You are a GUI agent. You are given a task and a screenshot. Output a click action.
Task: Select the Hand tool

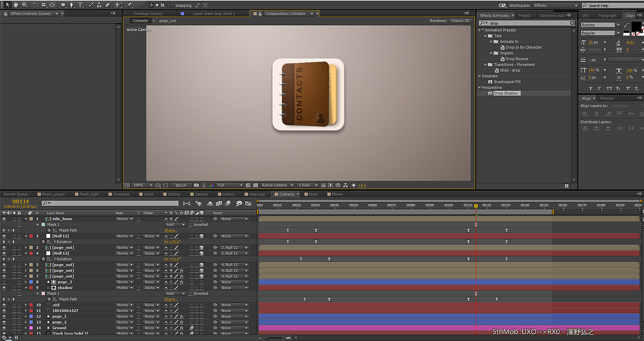[x=16, y=5]
